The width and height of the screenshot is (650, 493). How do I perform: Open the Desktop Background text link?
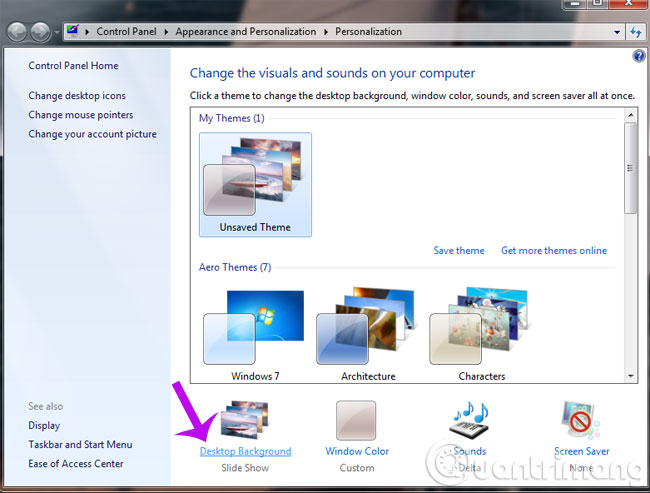pyautogui.click(x=245, y=451)
